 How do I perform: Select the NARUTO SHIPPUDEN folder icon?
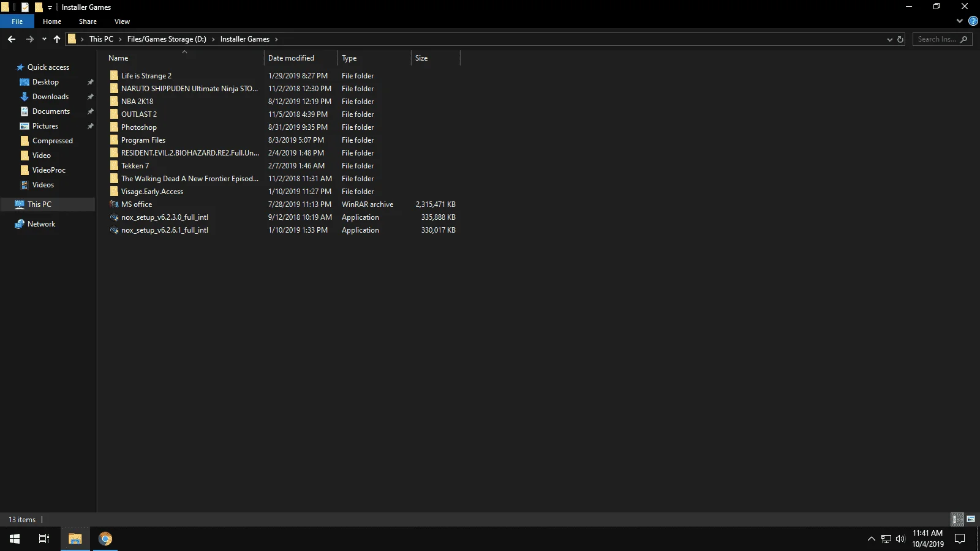tap(114, 89)
